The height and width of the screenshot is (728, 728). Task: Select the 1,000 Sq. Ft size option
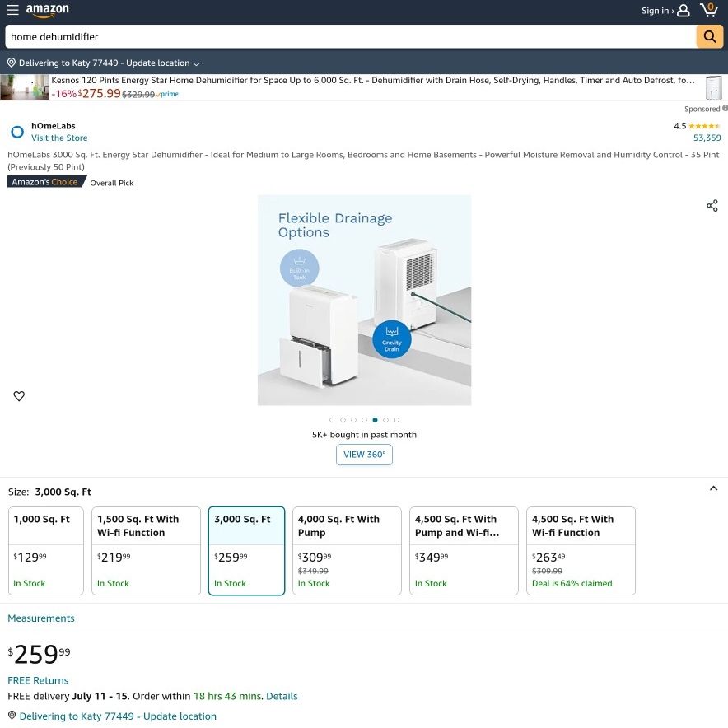[46, 551]
